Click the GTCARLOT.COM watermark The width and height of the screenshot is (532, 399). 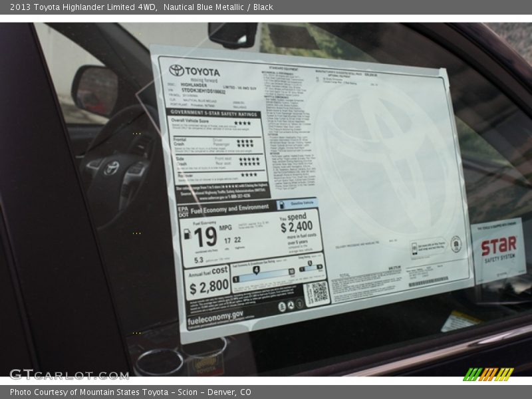coord(69,374)
